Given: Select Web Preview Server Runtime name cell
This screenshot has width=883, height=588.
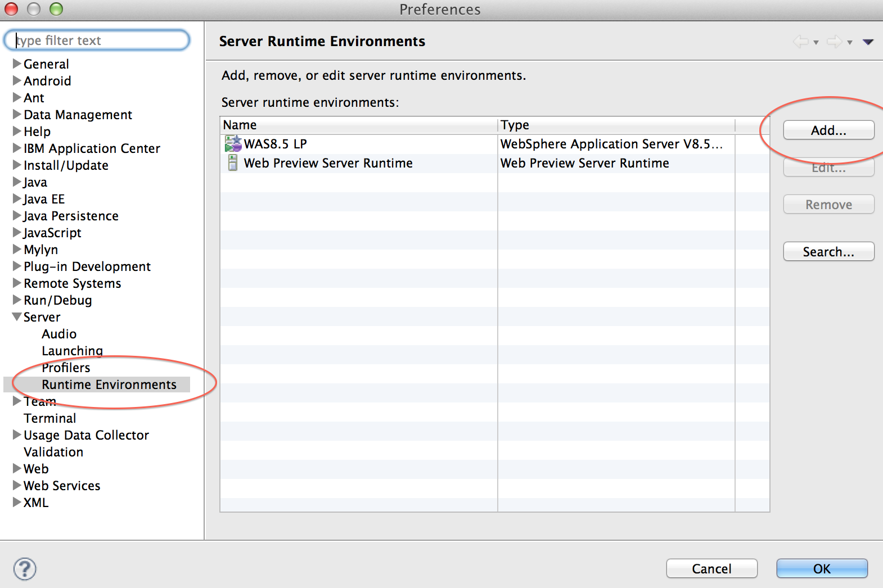Looking at the screenshot, I should [x=328, y=163].
